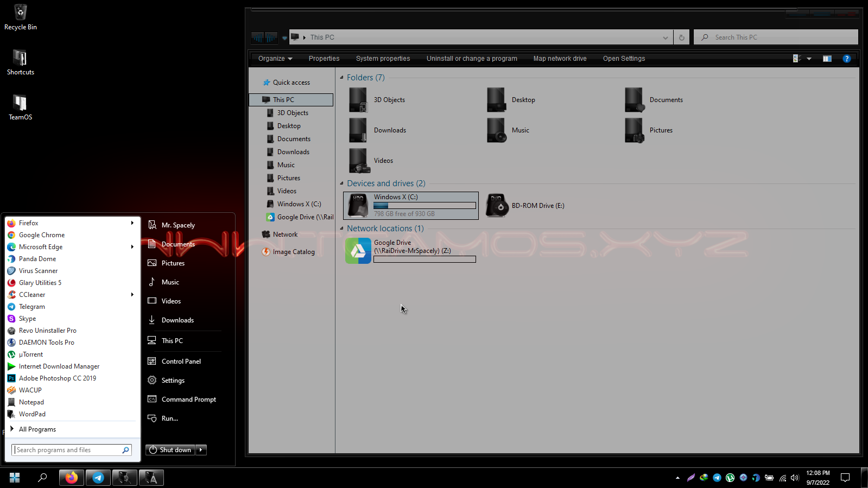Click Search programs and files box
The image size is (868, 488).
[x=71, y=450]
